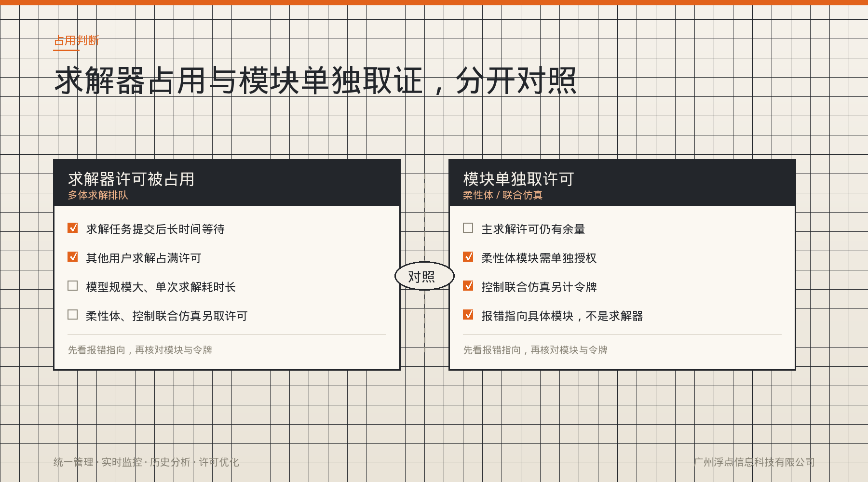Select the text 模型规模大、单次求解耗时长
Screen dimensions: 868x482
[x=161, y=287]
